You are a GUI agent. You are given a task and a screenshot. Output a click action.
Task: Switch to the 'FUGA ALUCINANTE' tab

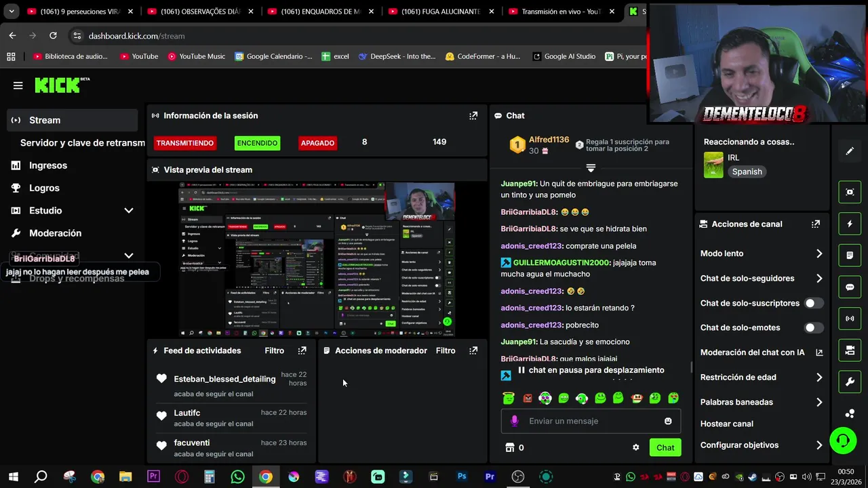[441, 12]
